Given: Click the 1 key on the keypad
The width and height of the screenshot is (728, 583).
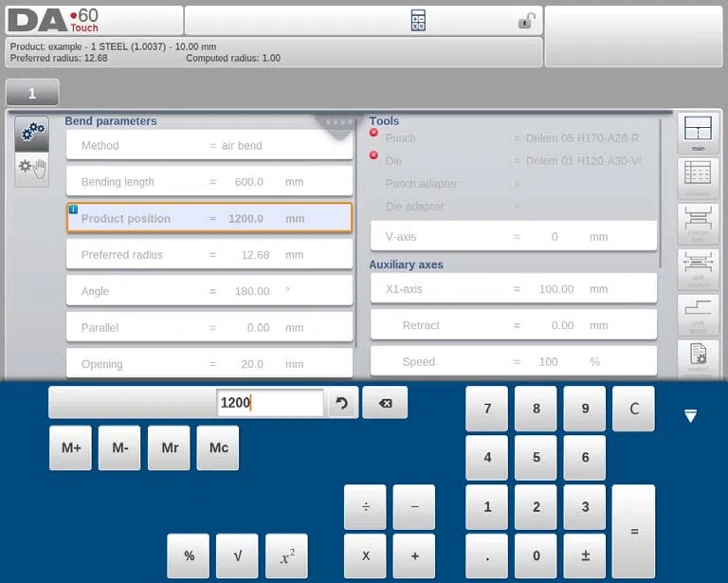Looking at the screenshot, I should pos(487,506).
